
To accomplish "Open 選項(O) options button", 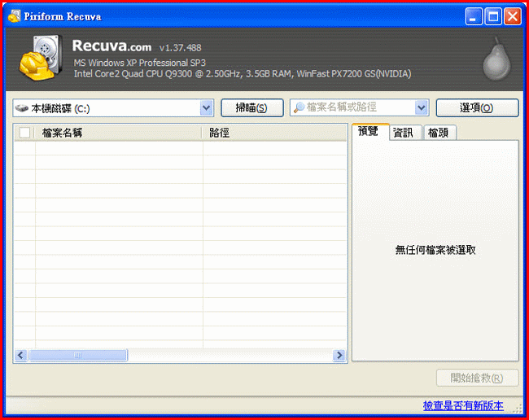I will pos(477,107).
